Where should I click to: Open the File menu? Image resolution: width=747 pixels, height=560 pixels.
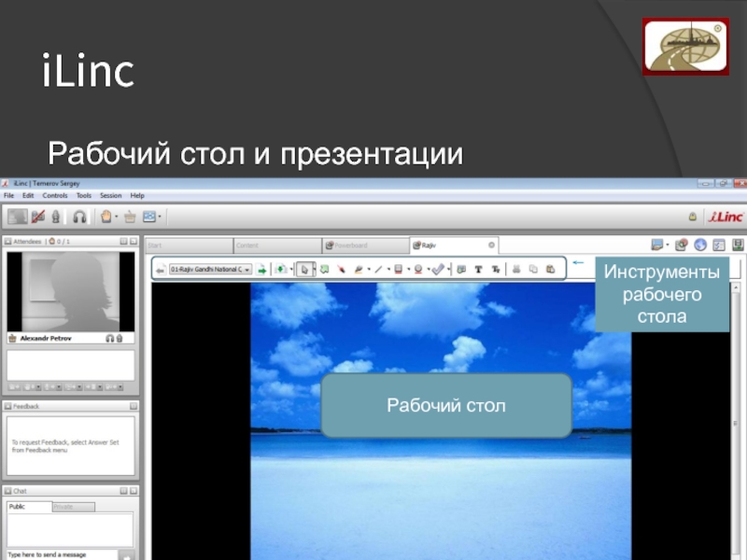(8, 196)
